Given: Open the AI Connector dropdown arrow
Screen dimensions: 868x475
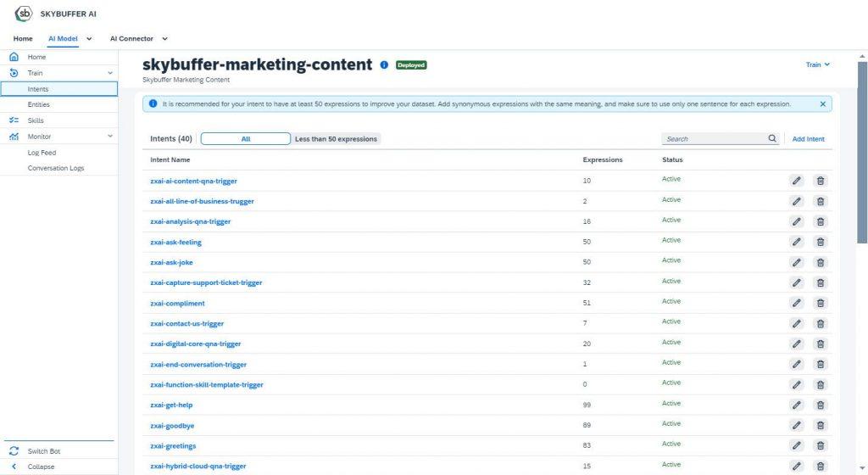Looking at the screenshot, I should pyautogui.click(x=164, y=39).
